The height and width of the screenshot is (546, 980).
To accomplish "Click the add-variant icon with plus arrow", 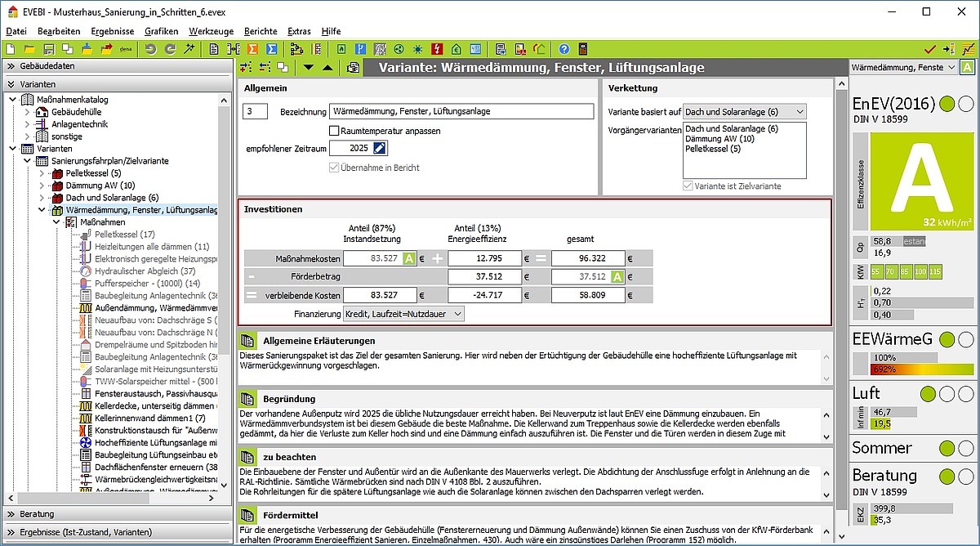I will coord(245,68).
